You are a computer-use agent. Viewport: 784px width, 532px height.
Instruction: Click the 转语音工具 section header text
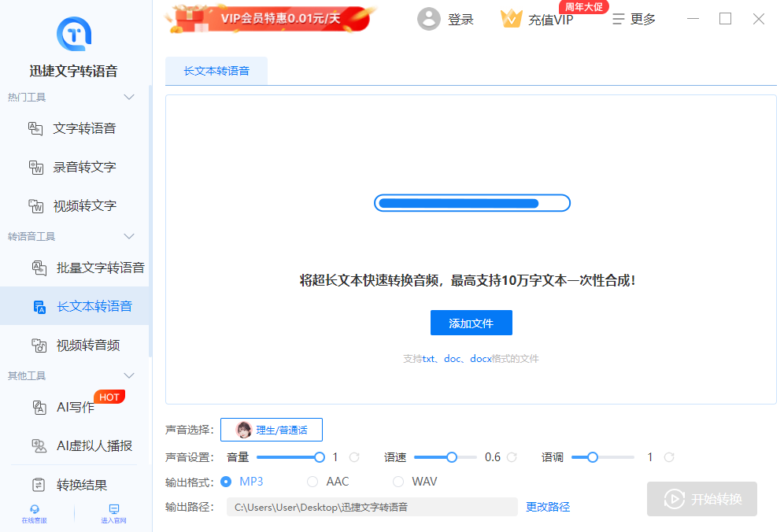coord(31,236)
